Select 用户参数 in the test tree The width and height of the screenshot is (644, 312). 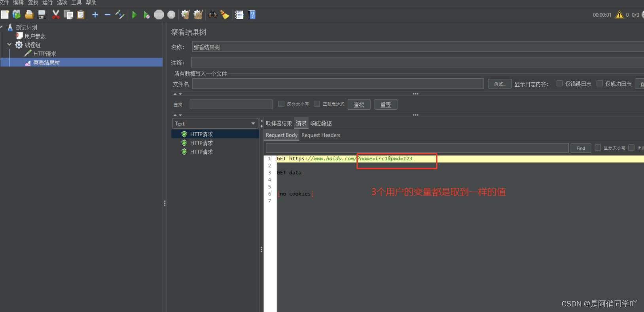(x=35, y=36)
